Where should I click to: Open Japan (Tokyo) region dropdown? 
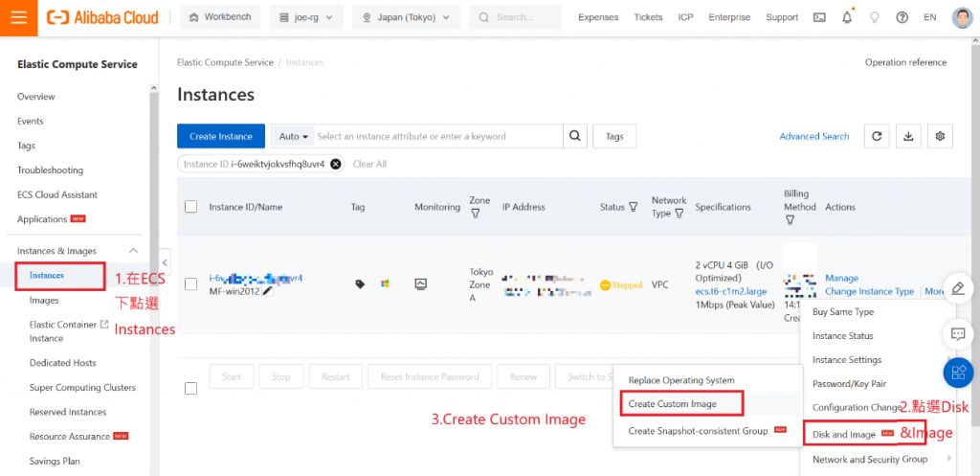[x=406, y=17]
